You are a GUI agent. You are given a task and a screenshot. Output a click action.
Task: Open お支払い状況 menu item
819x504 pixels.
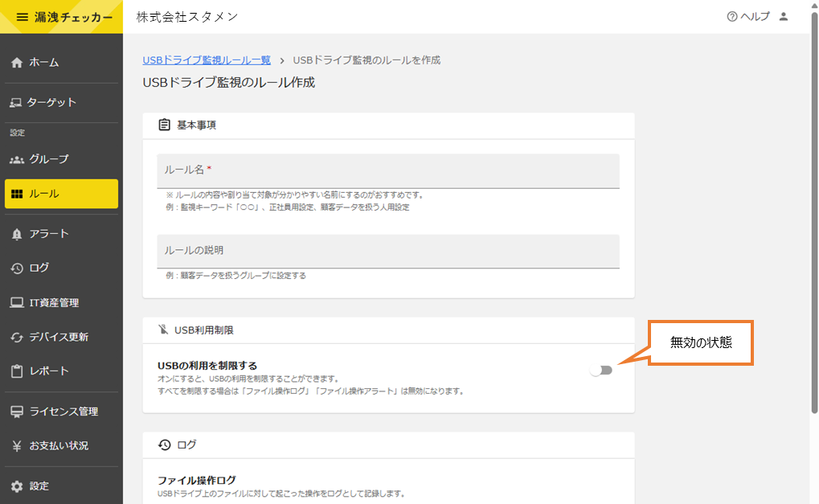(x=61, y=446)
